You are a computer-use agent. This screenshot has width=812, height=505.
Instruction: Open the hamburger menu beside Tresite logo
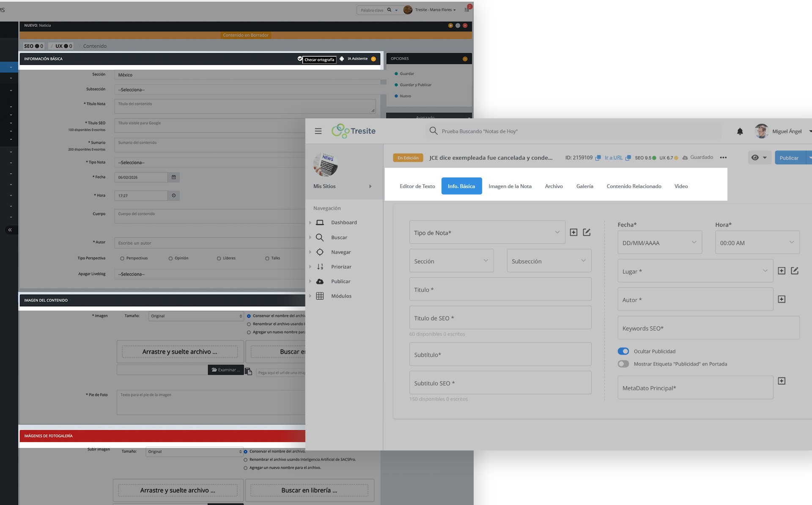318,131
